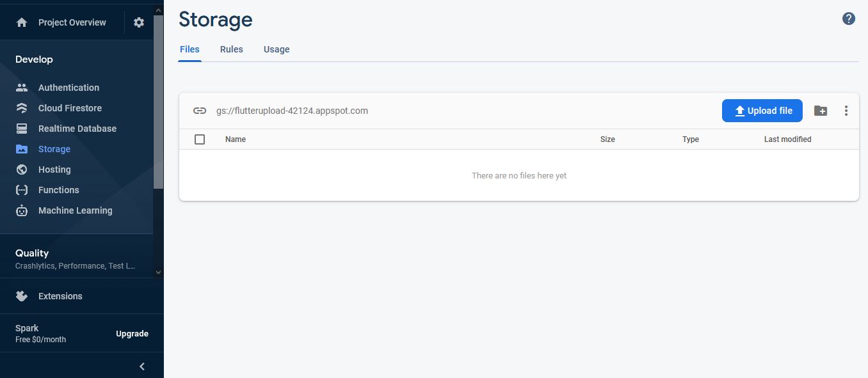
Task: Navigate to Hosting
Action: click(54, 169)
